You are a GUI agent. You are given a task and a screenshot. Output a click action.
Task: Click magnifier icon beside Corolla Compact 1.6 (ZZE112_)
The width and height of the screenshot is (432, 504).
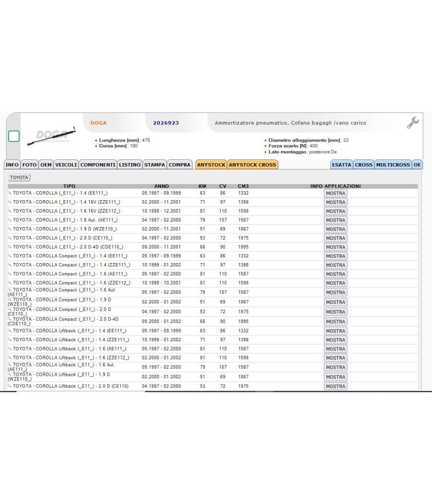tap(10, 283)
